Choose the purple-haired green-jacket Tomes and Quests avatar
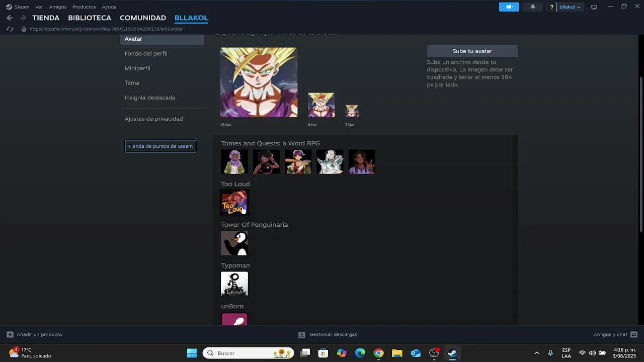 point(234,161)
